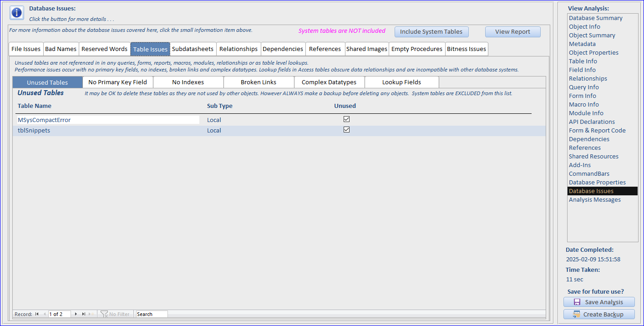This screenshot has height=326, width=644.
Task: Switch to the Bad Names tab
Action: click(61, 49)
